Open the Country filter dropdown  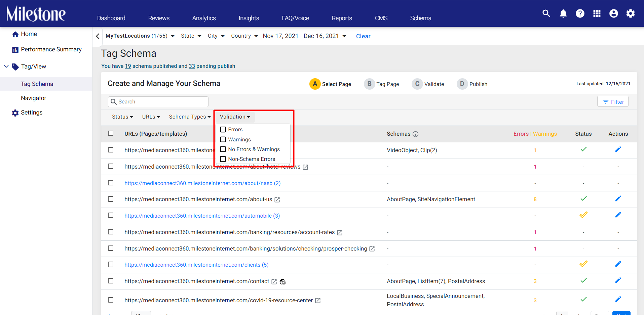point(244,36)
